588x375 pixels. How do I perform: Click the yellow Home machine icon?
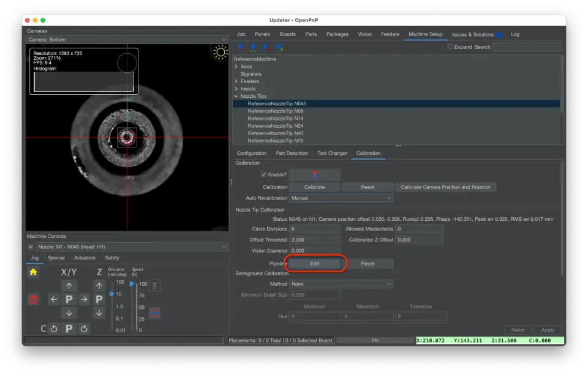(x=33, y=272)
